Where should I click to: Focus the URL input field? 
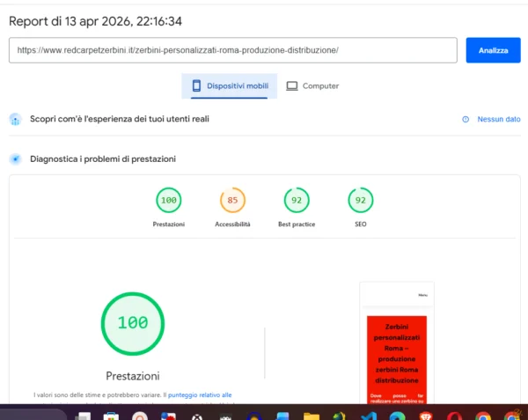tap(232, 50)
